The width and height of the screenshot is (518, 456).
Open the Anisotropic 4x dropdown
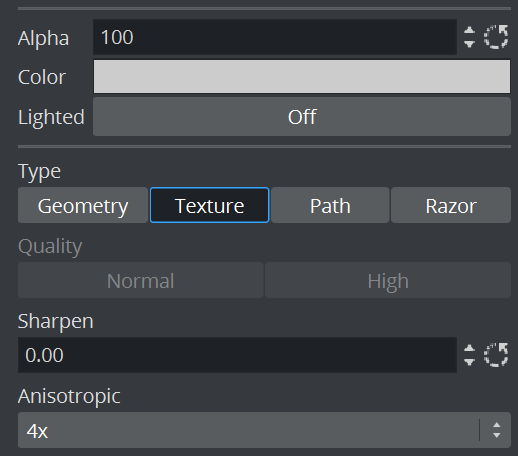(x=264, y=430)
